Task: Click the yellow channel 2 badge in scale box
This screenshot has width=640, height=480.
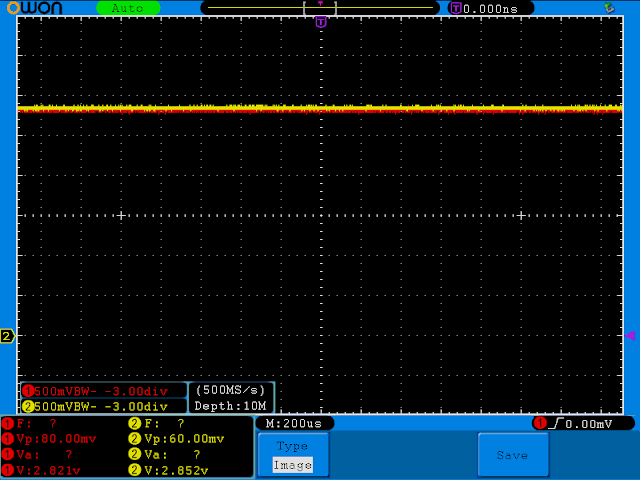Action: tap(28, 407)
